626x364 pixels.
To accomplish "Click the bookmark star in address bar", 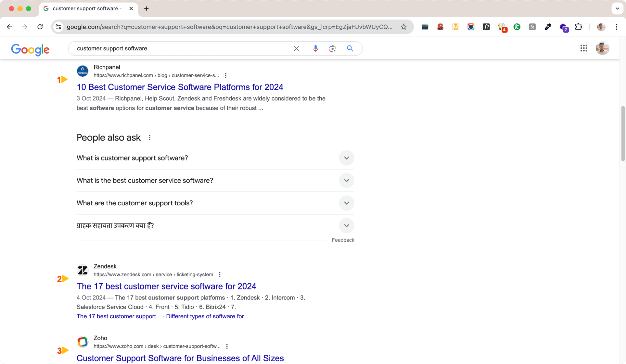I will tap(403, 27).
